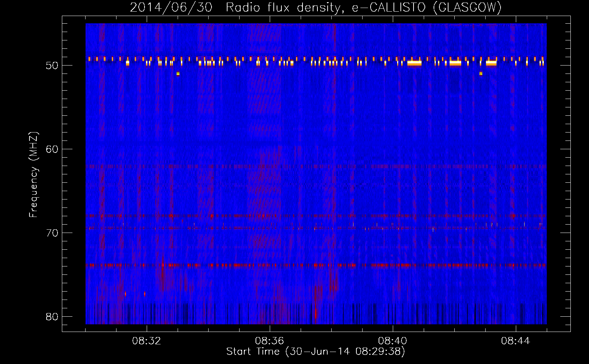The image size is (589, 364).
Task: Click the 80 MHz frequency tick label
Action: (52, 317)
